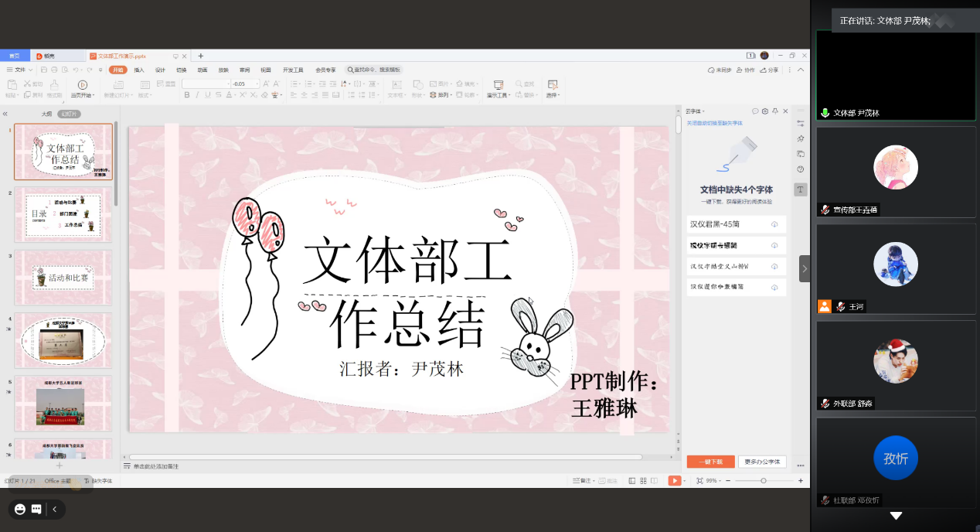
Task: Open the 文件 file menu dropdown
Action: point(20,70)
